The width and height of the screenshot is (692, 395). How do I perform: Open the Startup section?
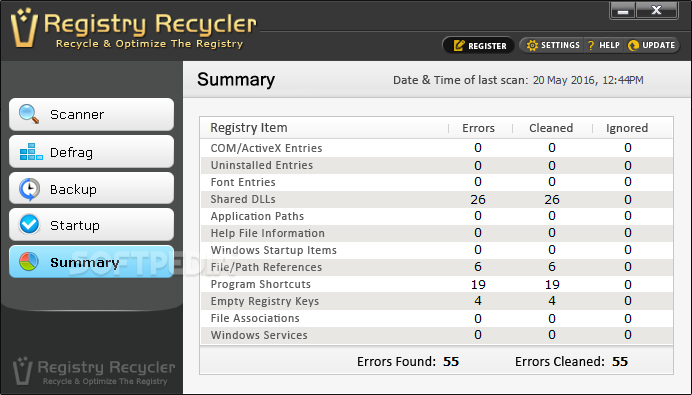(x=91, y=225)
